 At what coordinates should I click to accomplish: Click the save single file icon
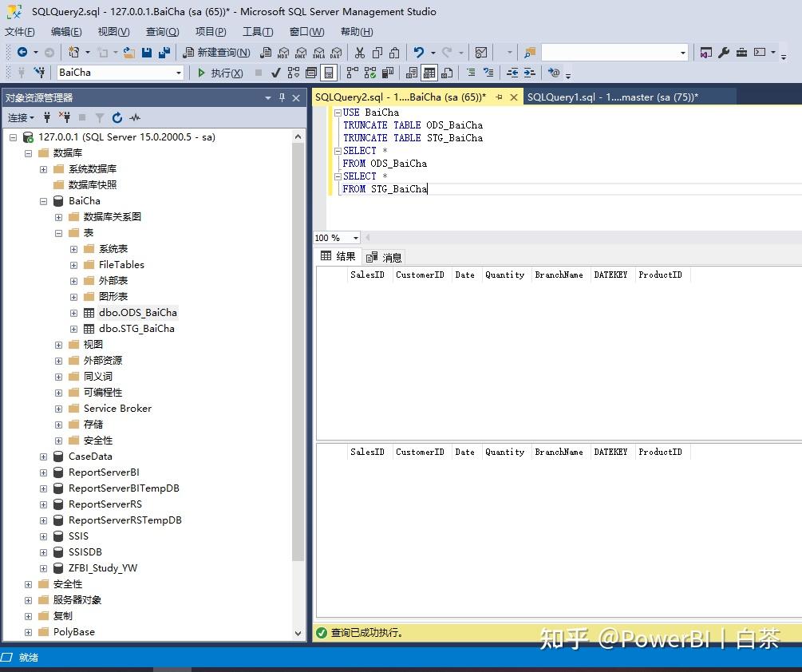147,52
